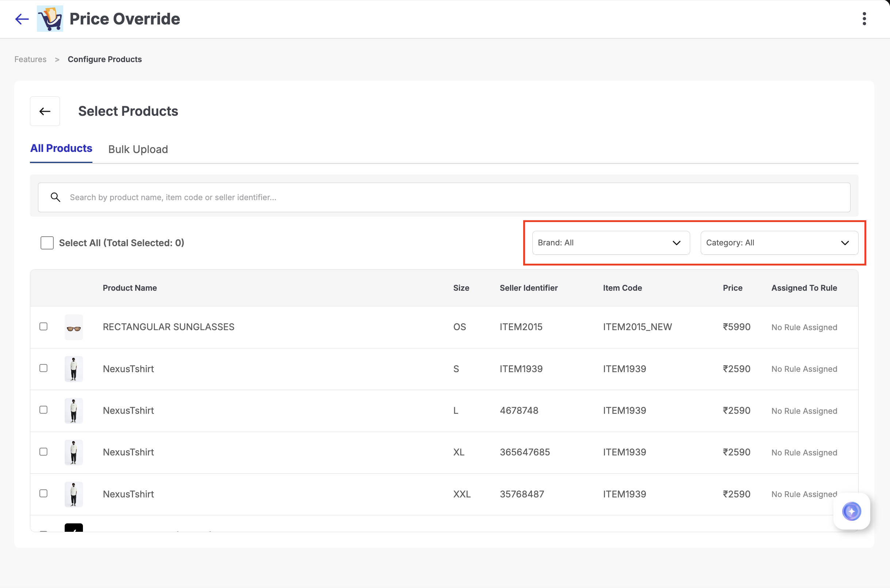Check the Select All checkbox

point(47,243)
